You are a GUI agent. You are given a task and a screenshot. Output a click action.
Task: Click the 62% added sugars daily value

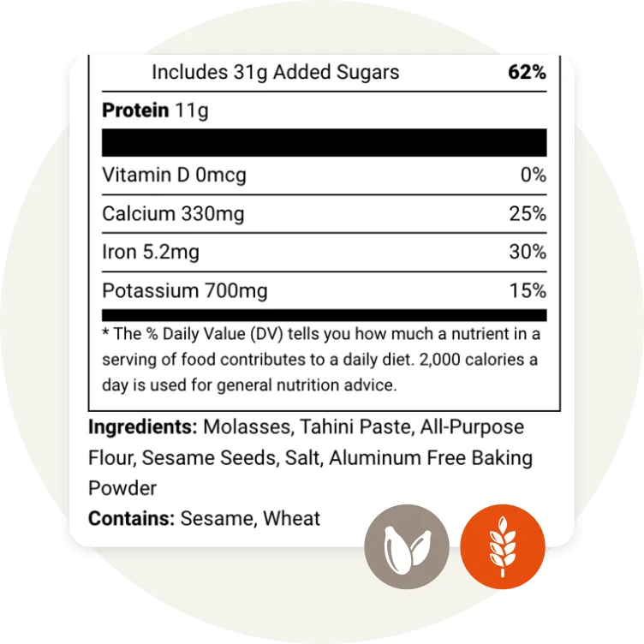(526, 72)
